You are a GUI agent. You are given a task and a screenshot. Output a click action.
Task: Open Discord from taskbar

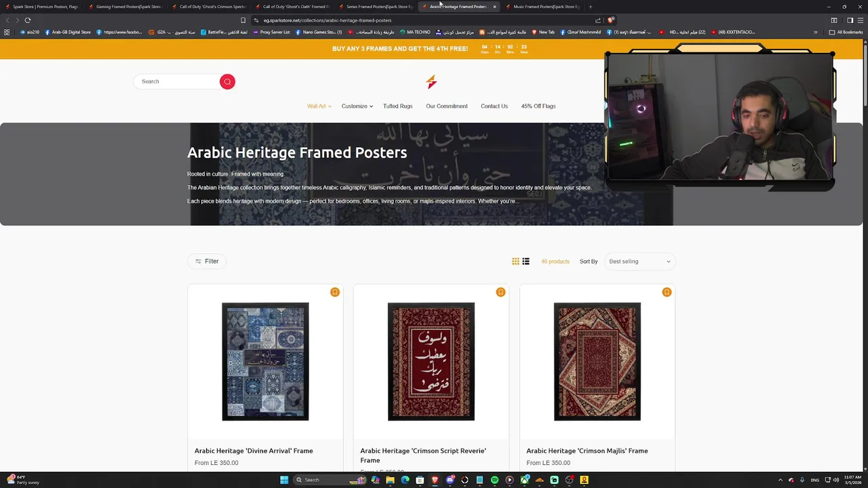coord(450,480)
